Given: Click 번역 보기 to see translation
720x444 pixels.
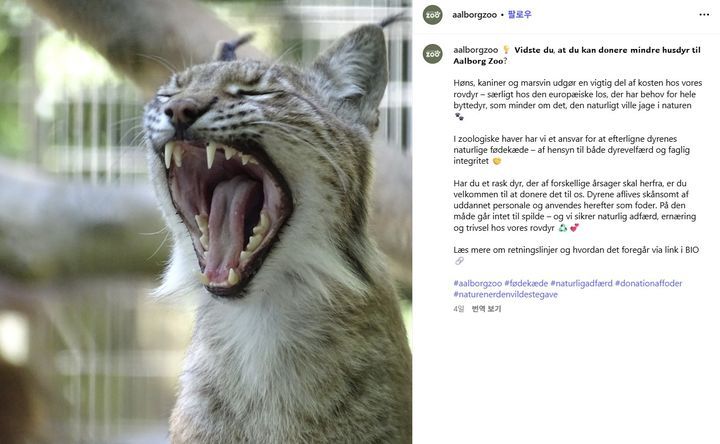Looking at the screenshot, I should coord(486,309).
